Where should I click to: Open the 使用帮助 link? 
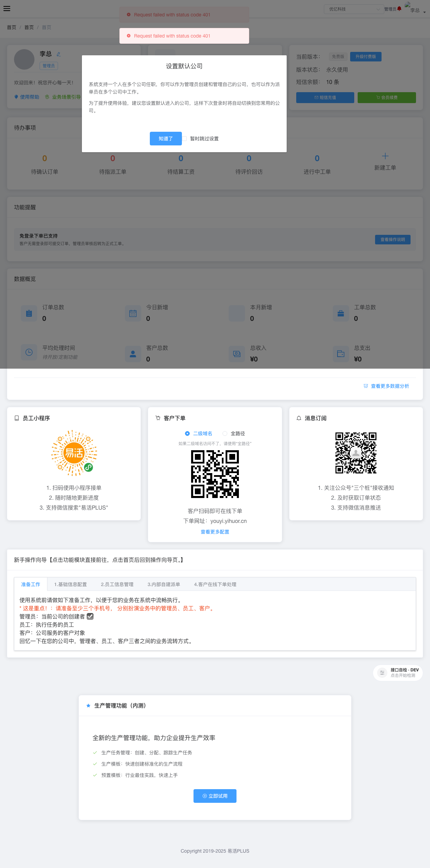[27, 97]
